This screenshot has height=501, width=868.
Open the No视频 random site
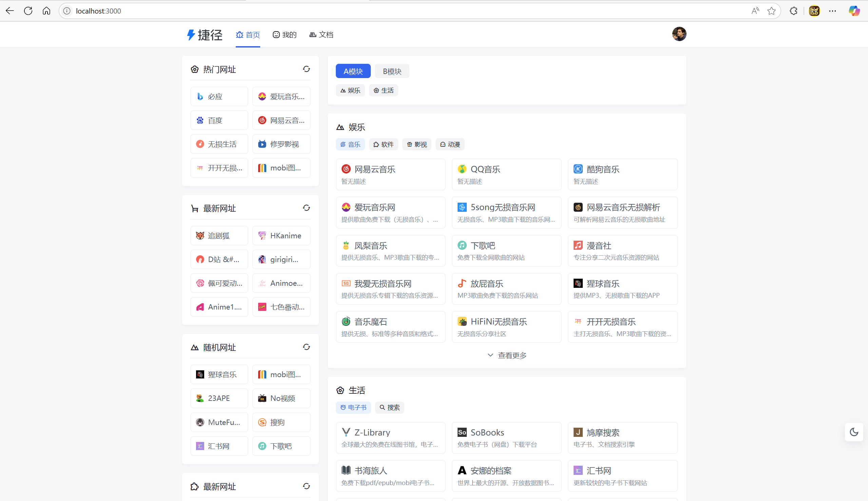tap(281, 398)
